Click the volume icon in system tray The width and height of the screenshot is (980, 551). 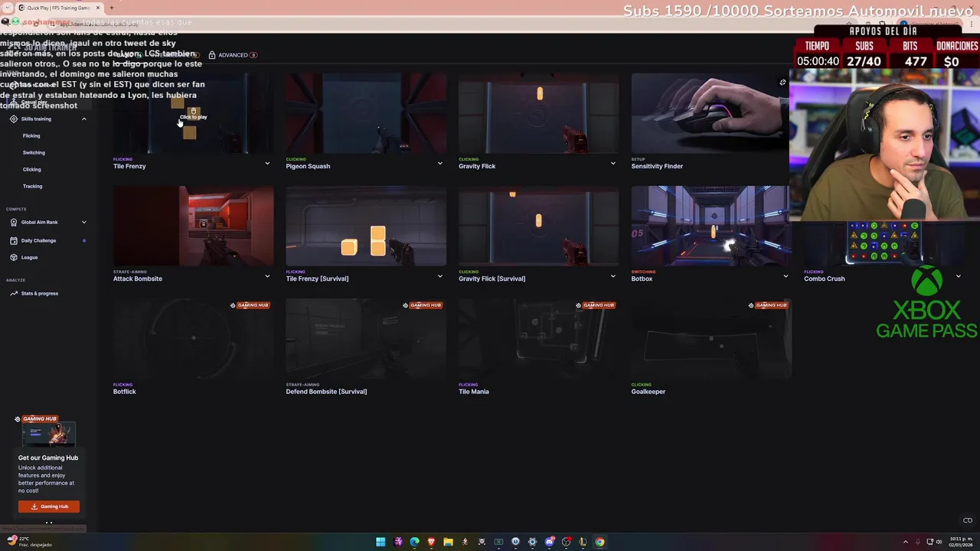[939, 542]
